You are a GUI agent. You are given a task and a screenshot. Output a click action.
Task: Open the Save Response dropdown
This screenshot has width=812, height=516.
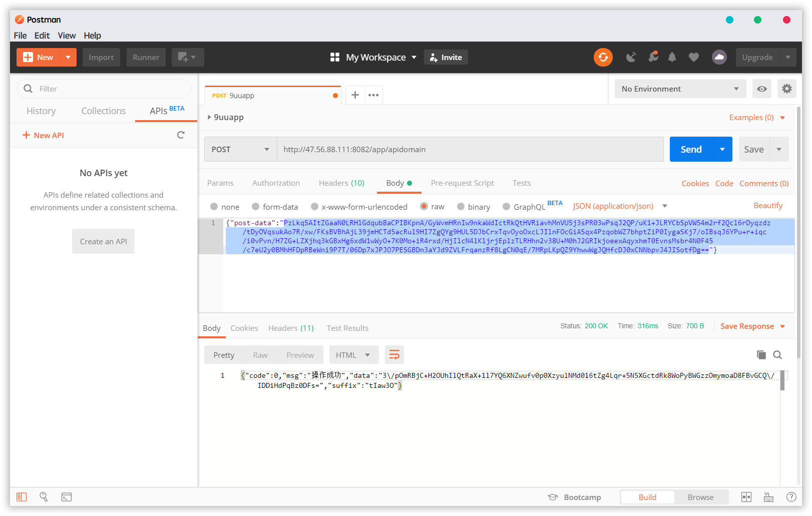coord(752,326)
